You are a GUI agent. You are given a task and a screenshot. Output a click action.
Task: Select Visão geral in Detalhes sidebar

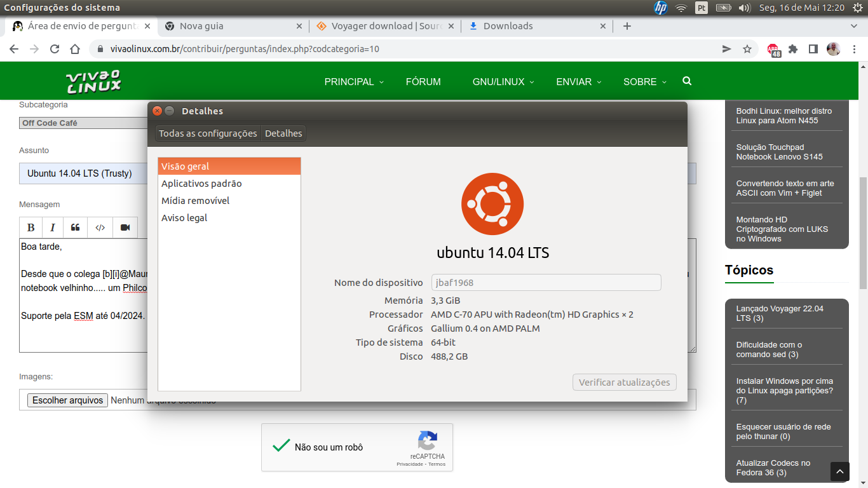point(229,166)
